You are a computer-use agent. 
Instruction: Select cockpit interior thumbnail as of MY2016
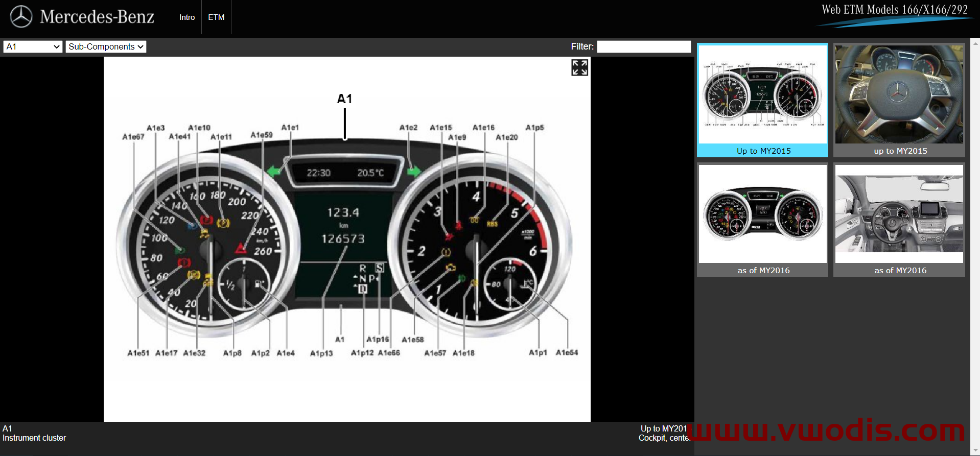click(x=899, y=220)
